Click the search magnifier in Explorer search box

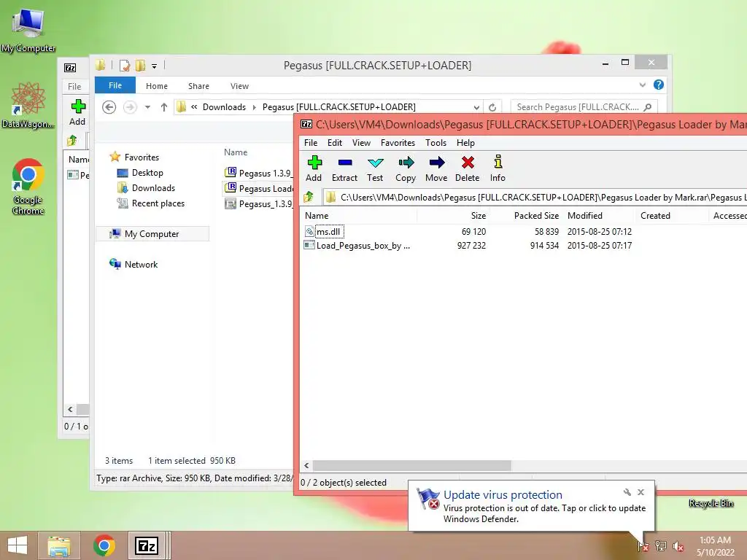tap(648, 107)
